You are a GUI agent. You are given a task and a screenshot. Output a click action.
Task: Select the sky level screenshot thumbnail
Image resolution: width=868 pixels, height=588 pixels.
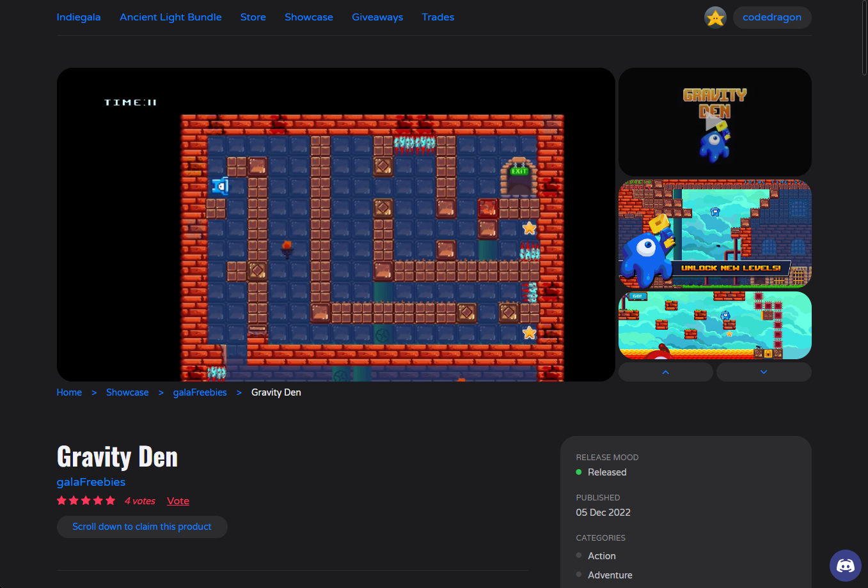point(715,325)
